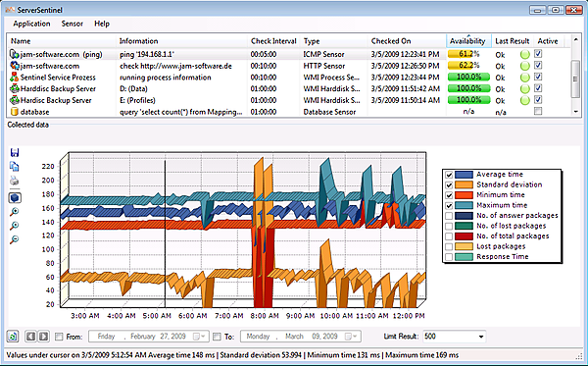Print chart with the printer icon
This screenshot has width=588, height=366.
pos(15,181)
